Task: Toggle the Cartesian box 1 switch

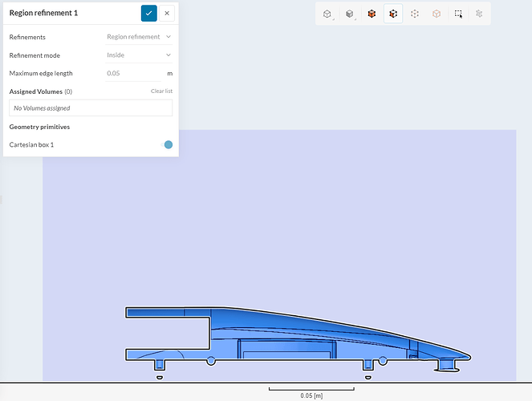Action: pyautogui.click(x=167, y=144)
